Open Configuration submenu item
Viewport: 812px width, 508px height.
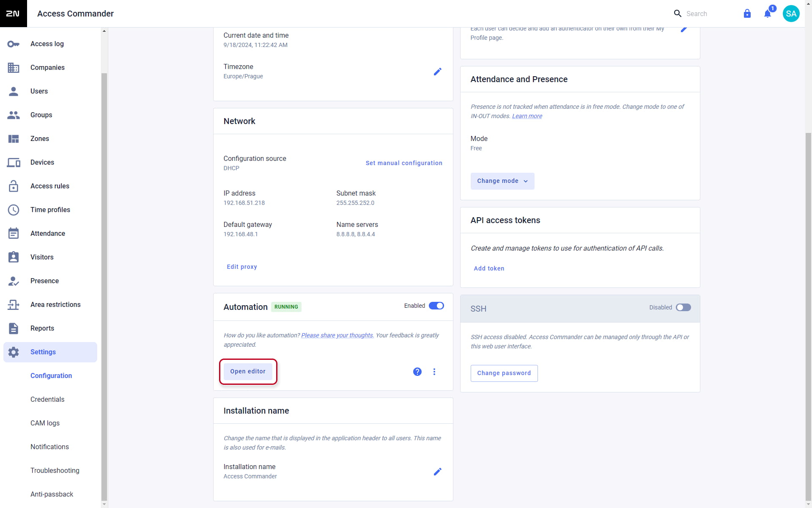[x=51, y=376]
